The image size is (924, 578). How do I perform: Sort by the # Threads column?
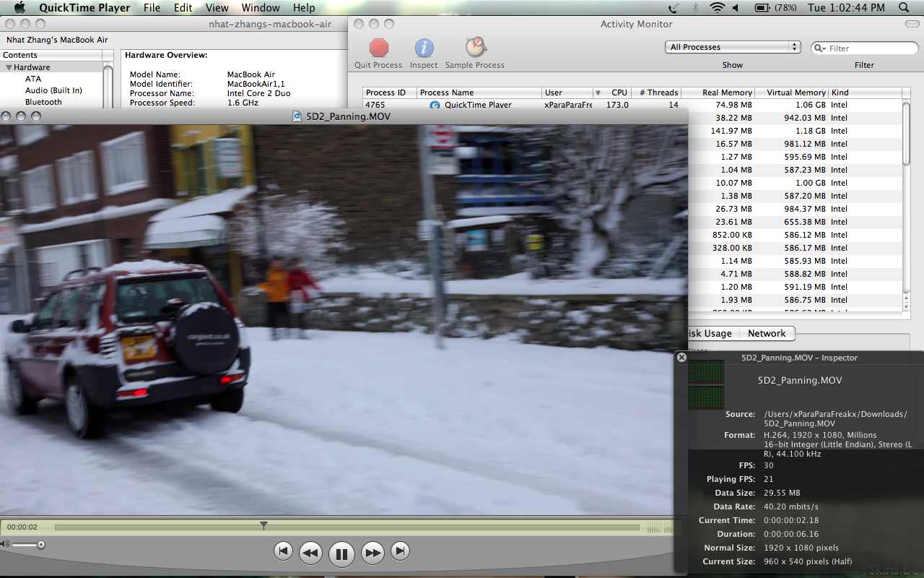coord(657,92)
